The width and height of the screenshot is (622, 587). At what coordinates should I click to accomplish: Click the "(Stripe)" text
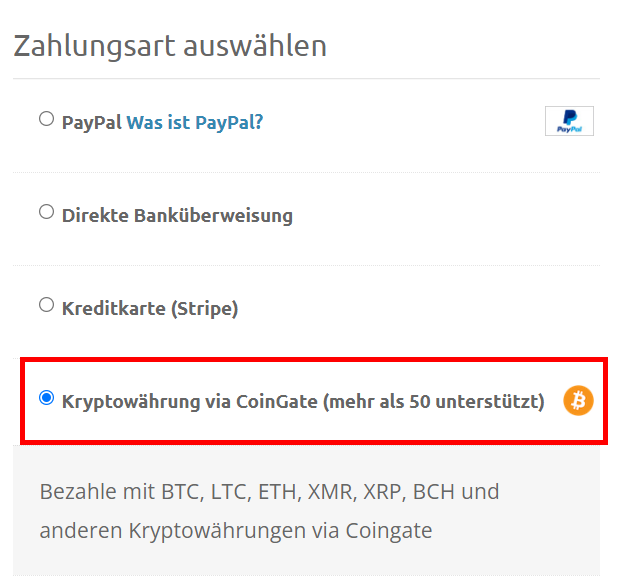tap(204, 308)
